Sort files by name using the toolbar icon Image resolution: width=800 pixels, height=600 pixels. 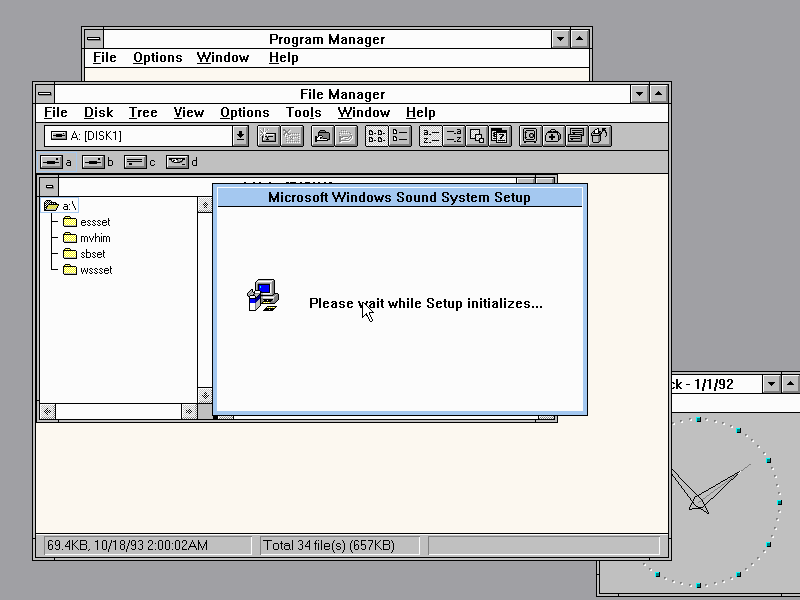[430, 136]
